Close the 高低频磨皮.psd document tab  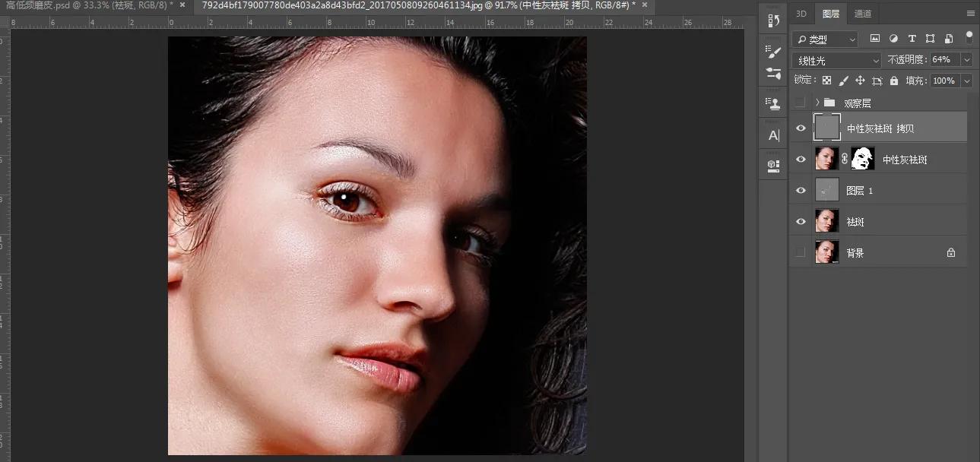(182, 5)
